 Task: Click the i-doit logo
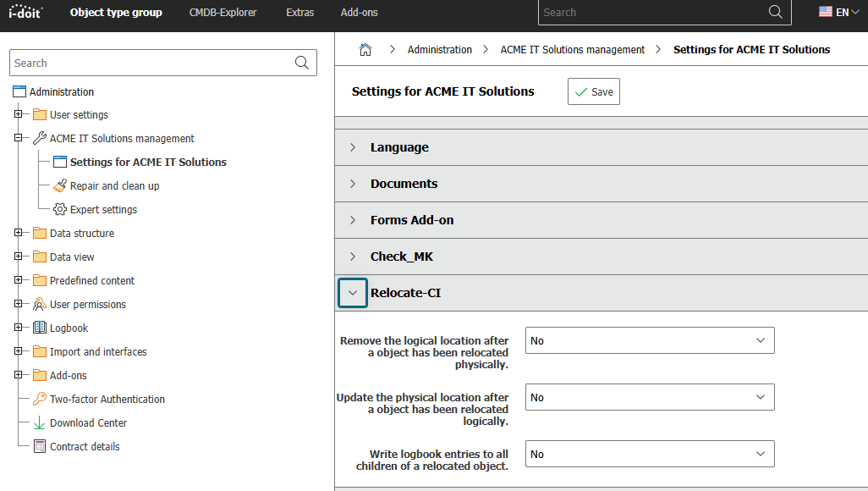[25, 12]
